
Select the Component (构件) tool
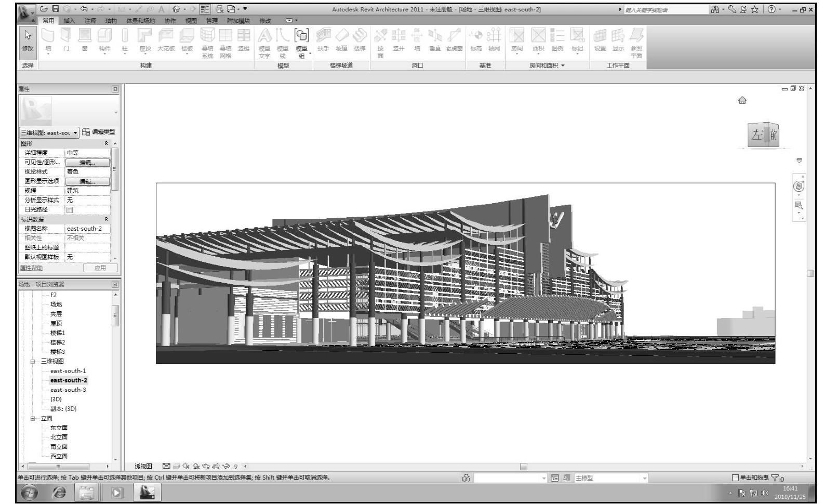(104, 41)
